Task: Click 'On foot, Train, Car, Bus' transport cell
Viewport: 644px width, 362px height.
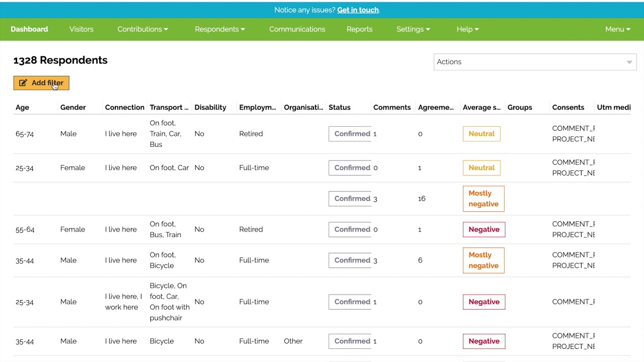Action: [x=166, y=134]
